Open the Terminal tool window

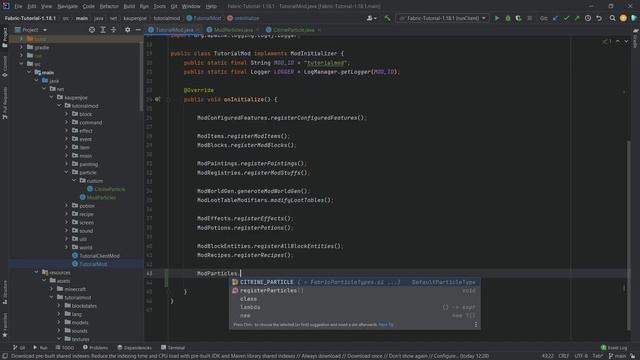173,348
